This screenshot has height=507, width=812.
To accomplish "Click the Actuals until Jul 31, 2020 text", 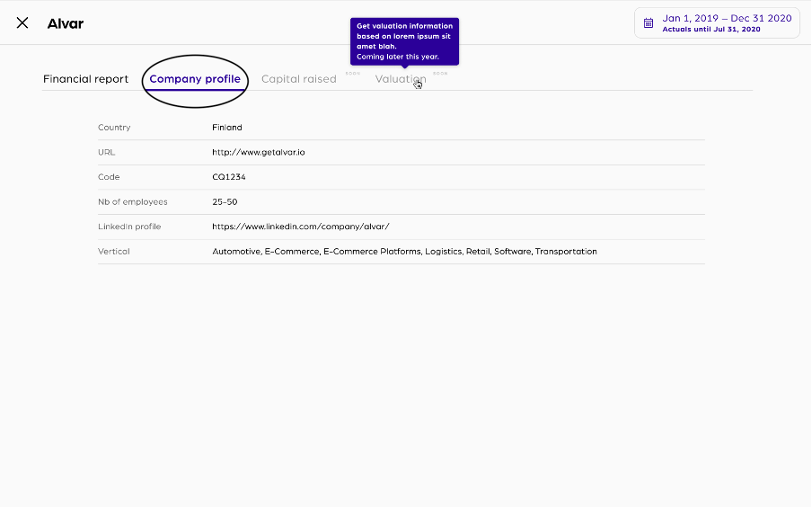I will coord(711,30).
